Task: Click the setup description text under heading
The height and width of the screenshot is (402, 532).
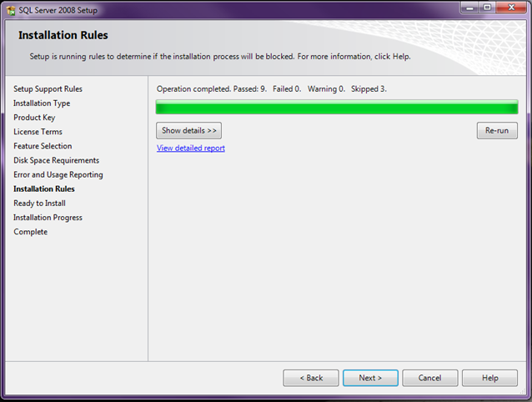Action: point(220,57)
